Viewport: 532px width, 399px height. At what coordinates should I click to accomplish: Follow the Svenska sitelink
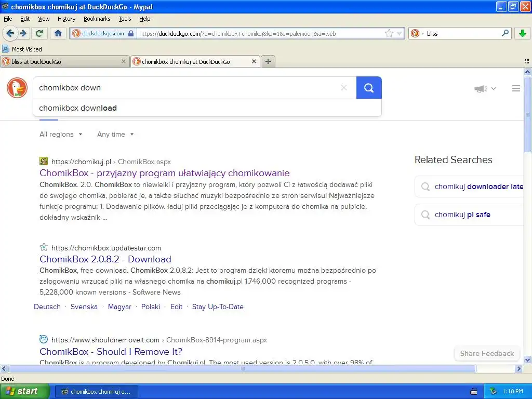84,307
